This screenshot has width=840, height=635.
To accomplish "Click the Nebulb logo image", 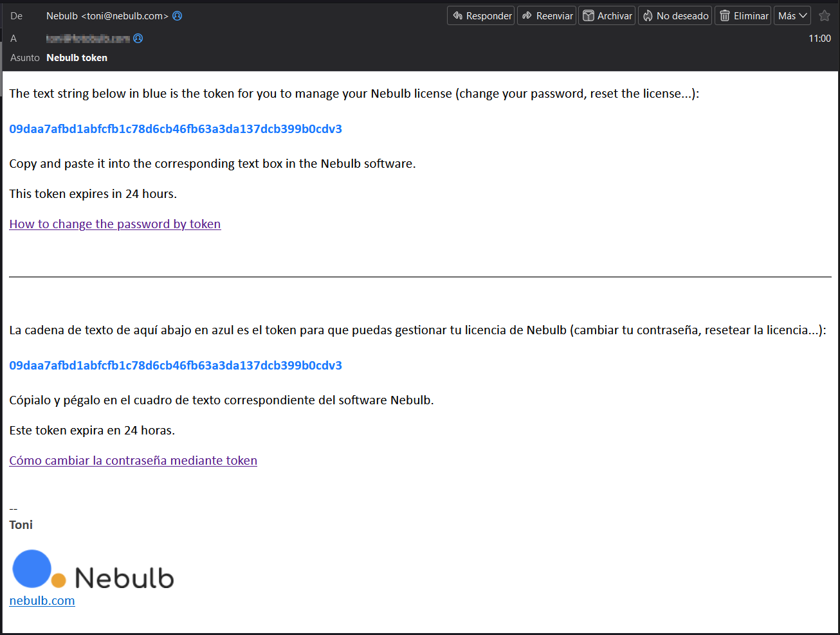I will coord(93,569).
